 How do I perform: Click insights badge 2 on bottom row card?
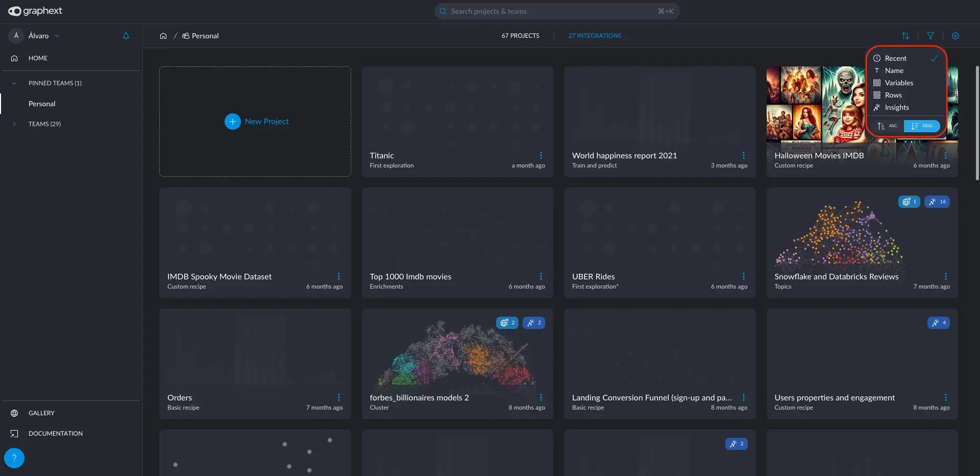point(737,444)
